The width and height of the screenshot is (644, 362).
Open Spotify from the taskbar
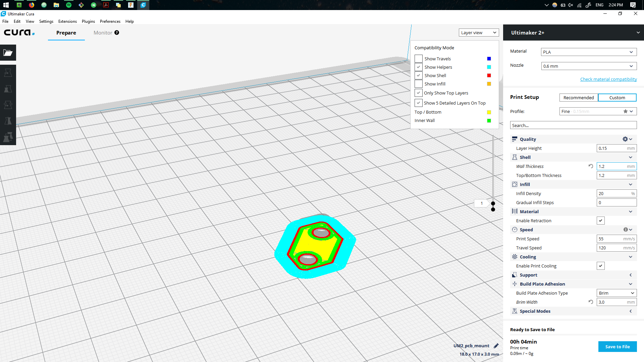tap(69, 5)
